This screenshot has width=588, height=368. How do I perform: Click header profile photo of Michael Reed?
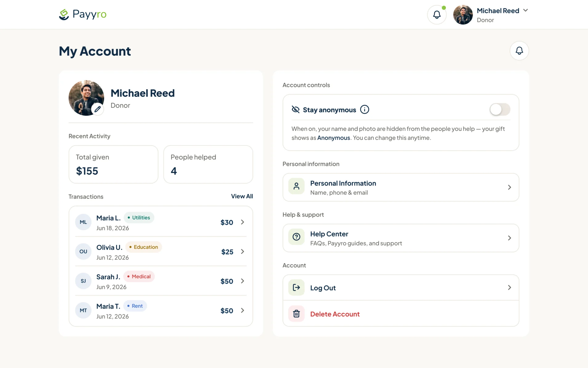click(463, 14)
